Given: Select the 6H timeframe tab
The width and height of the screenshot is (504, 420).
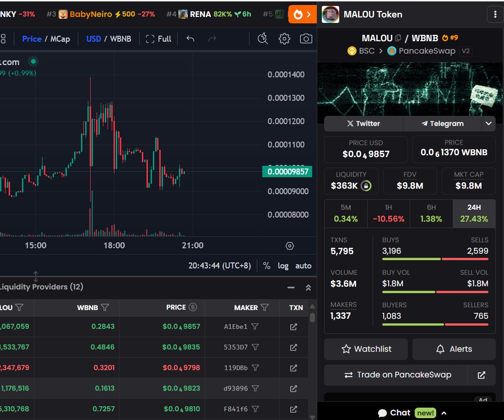Looking at the screenshot, I should [431, 213].
